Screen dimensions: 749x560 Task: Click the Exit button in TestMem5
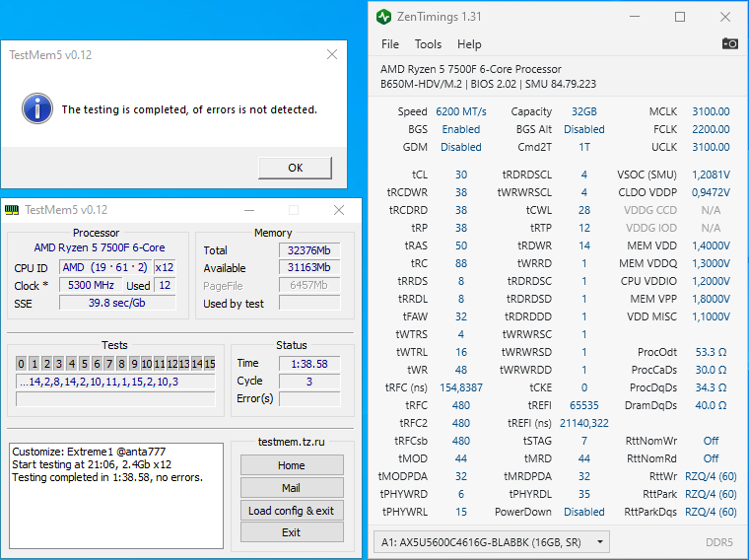point(292,532)
